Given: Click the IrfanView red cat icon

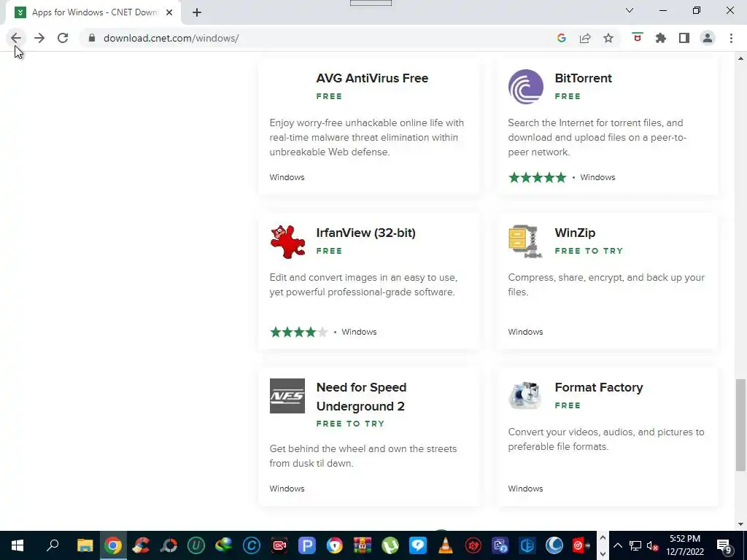Looking at the screenshot, I should coord(287,242).
